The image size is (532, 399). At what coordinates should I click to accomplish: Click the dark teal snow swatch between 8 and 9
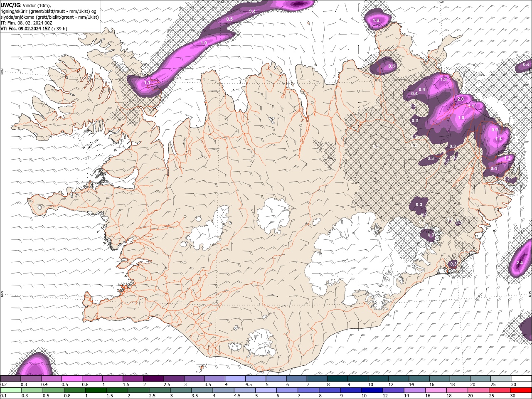point(338,379)
